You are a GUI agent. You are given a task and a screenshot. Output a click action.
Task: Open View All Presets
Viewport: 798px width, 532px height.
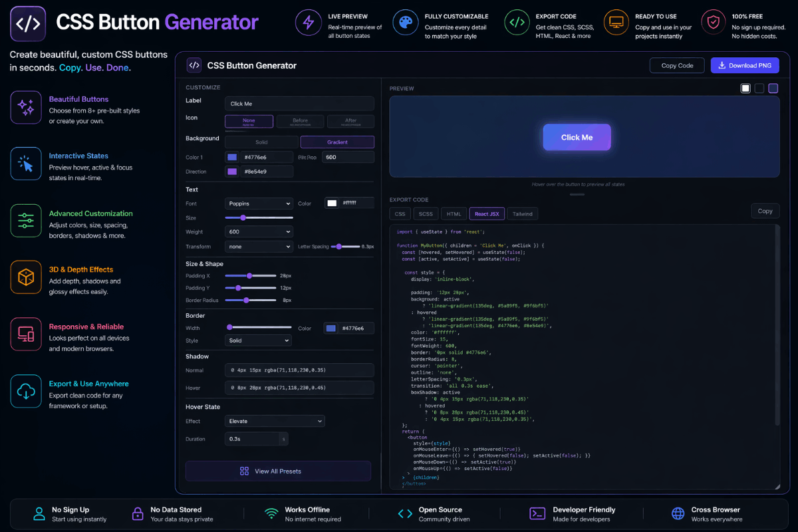coord(278,471)
